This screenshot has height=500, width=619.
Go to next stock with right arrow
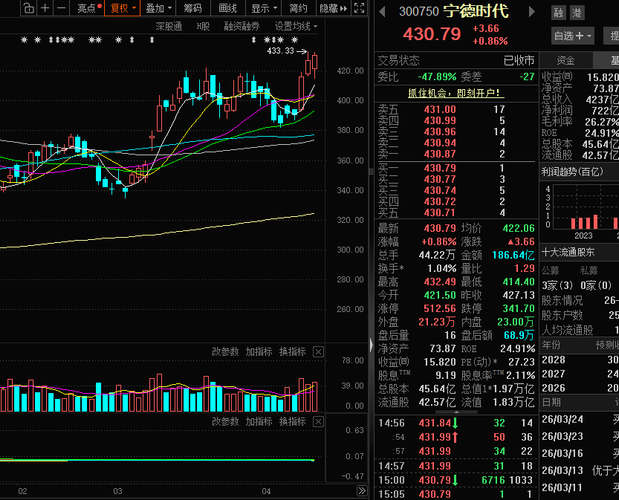tap(532, 11)
